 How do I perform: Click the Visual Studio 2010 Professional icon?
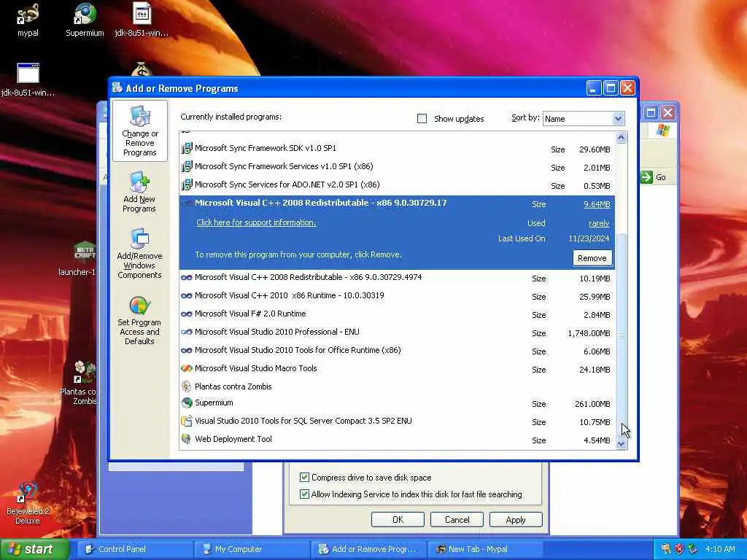(x=187, y=332)
